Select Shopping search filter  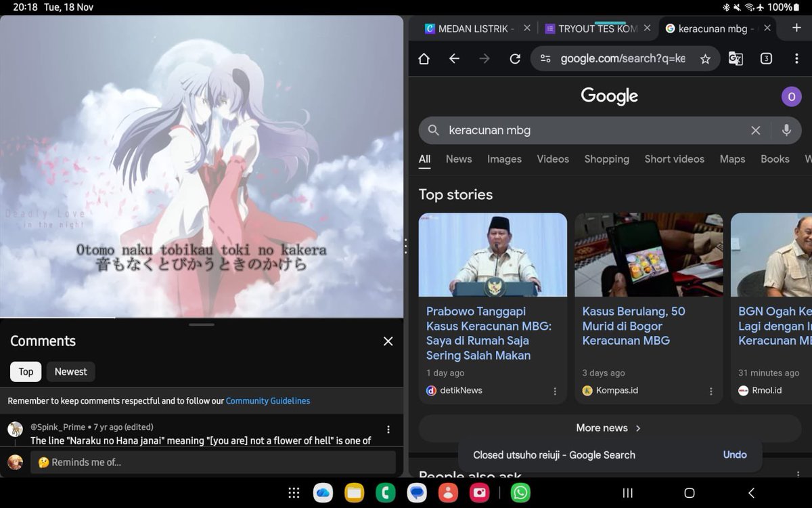(606, 159)
